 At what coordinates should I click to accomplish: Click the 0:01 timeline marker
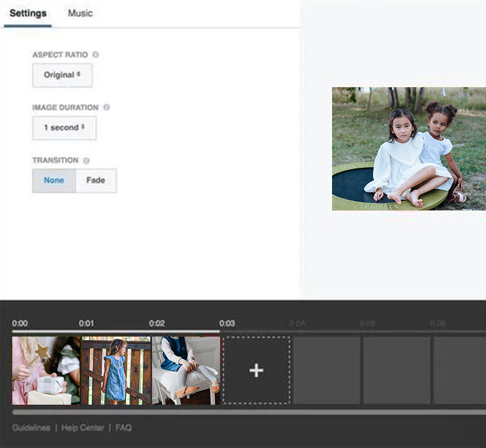pos(86,323)
